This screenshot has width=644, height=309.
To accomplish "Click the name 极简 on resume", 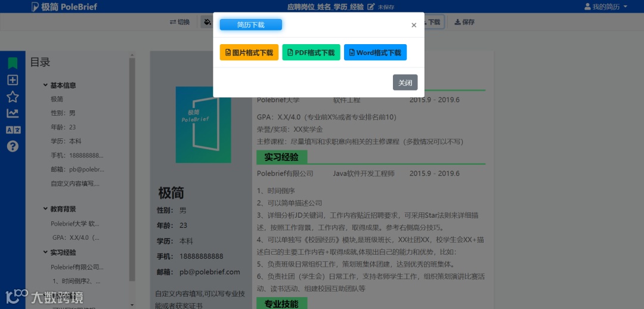I will tap(171, 193).
